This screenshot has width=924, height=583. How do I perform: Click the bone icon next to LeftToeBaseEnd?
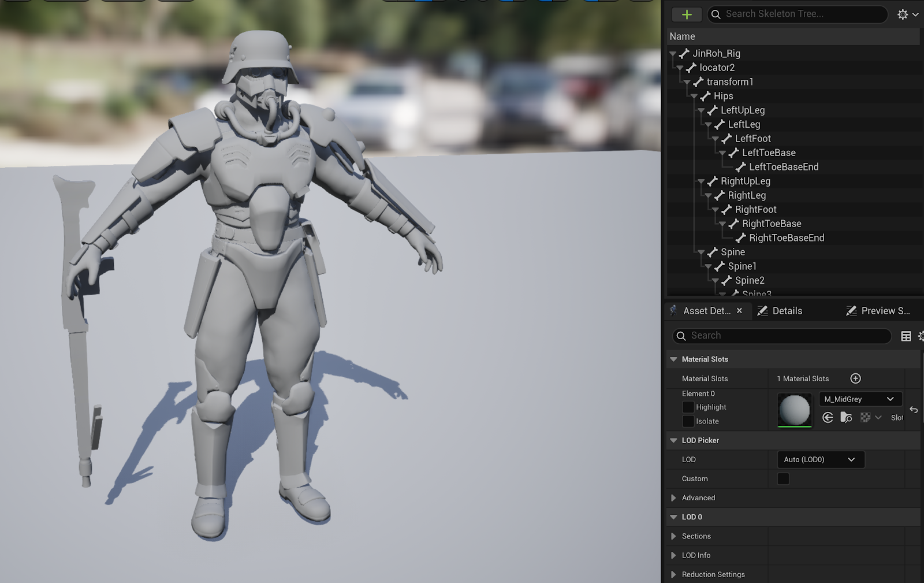(741, 167)
